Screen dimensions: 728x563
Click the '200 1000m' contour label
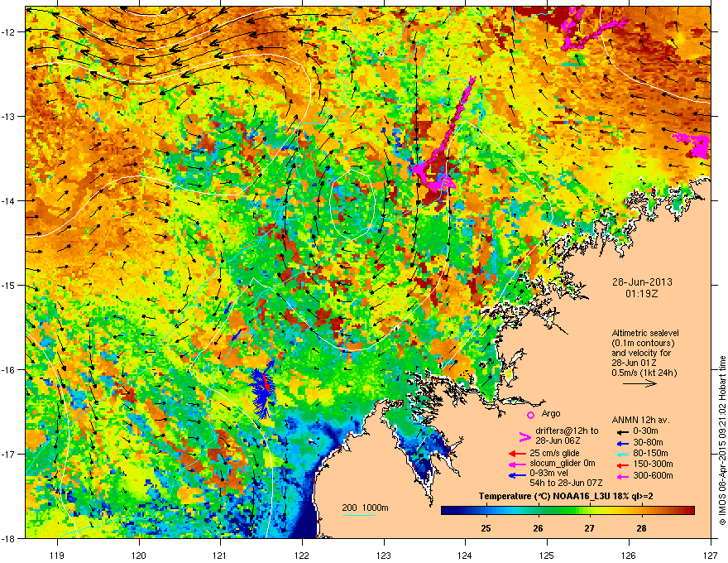click(x=365, y=508)
